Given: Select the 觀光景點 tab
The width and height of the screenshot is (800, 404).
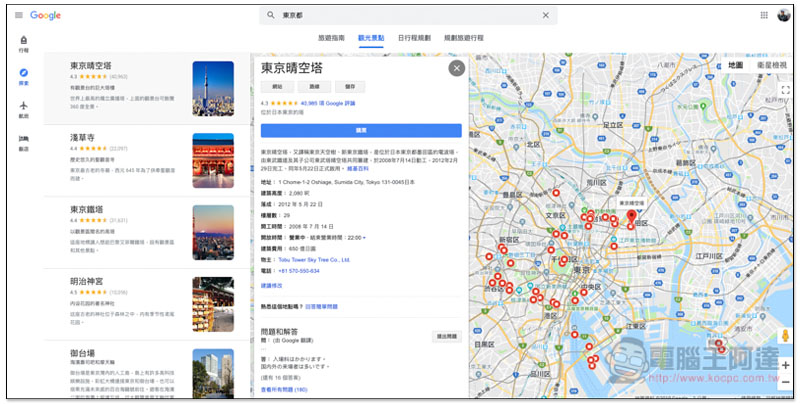Looking at the screenshot, I should pyautogui.click(x=371, y=38).
